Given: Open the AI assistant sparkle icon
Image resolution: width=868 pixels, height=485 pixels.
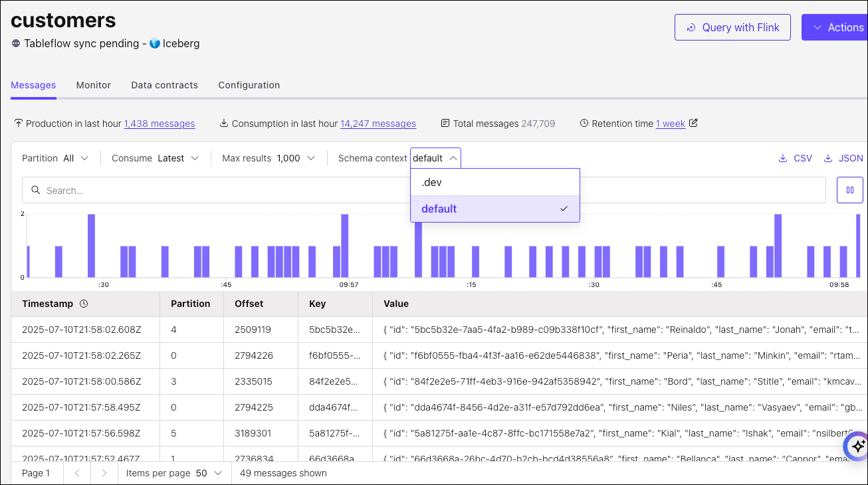Looking at the screenshot, I should point(857,446).
